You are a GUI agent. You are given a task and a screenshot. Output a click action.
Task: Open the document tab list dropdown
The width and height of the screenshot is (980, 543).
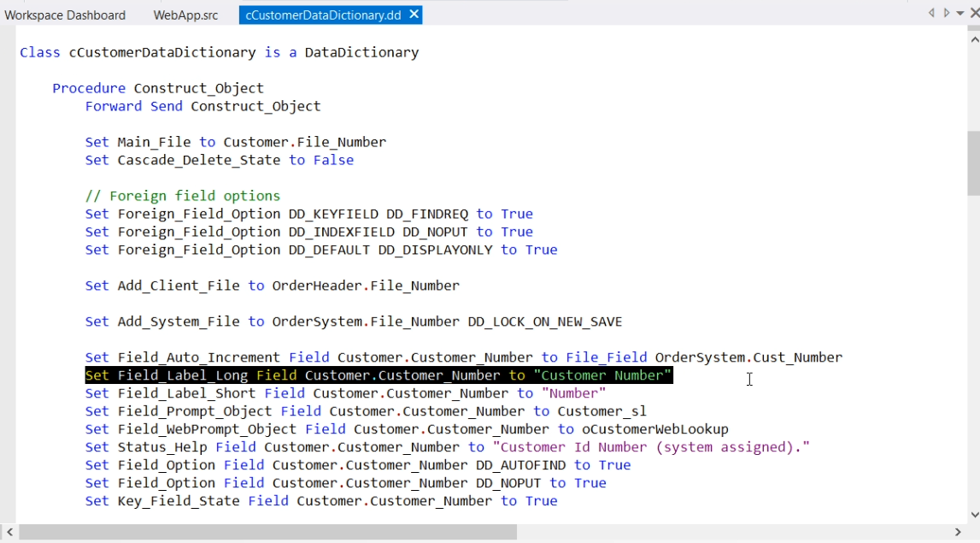[959, 14]
